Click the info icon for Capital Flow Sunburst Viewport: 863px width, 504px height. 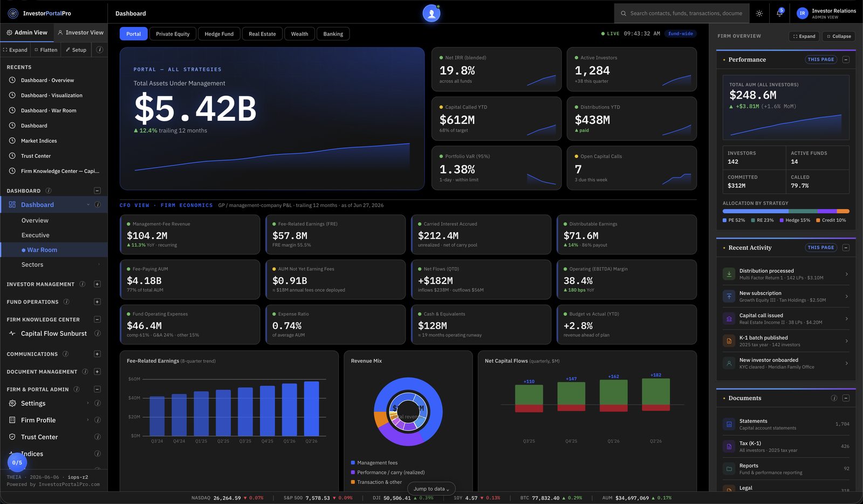(x=98, y=334)
